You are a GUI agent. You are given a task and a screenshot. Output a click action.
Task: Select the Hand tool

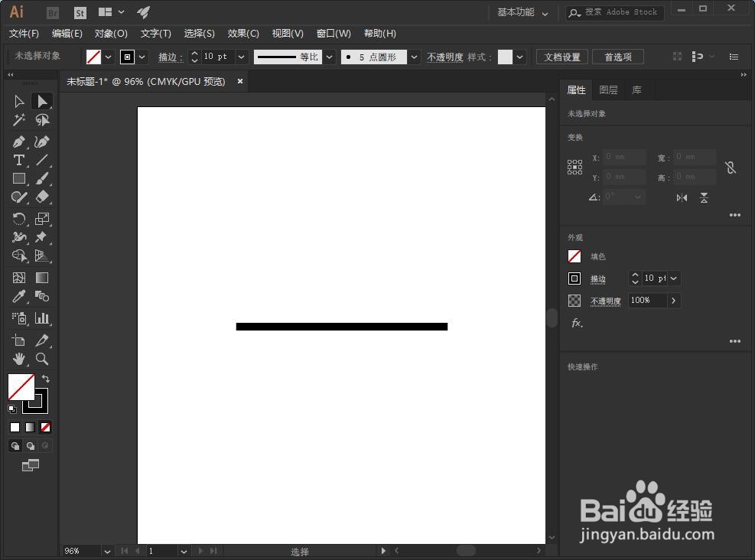(x=19, y=359)
